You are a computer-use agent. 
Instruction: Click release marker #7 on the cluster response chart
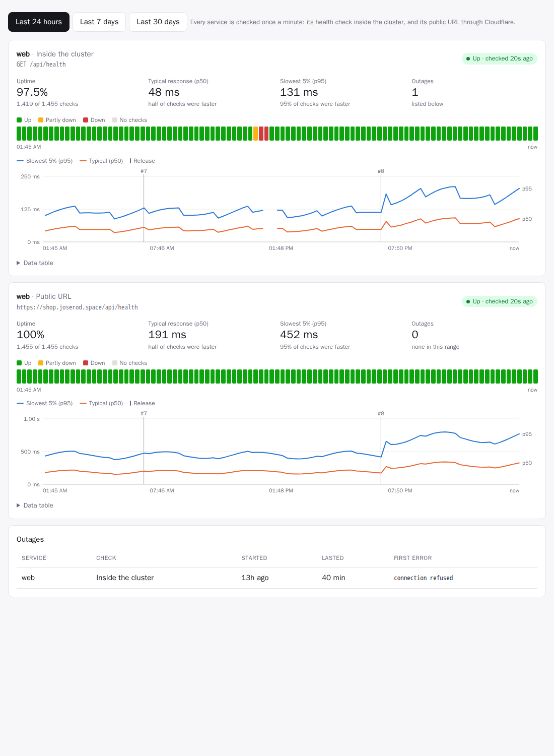144,171
